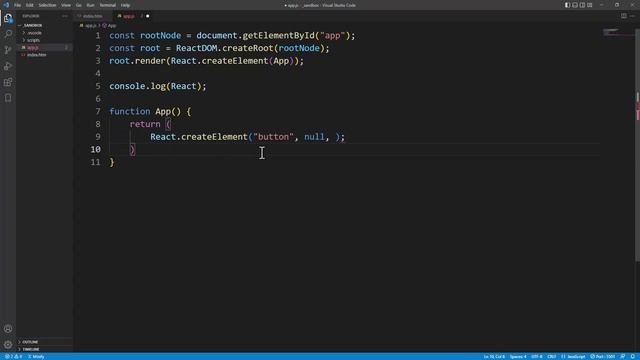Click the Port 5501 live server status
Image resolution: width=640 pixels, height=360 pixels.
coord(602,357)
